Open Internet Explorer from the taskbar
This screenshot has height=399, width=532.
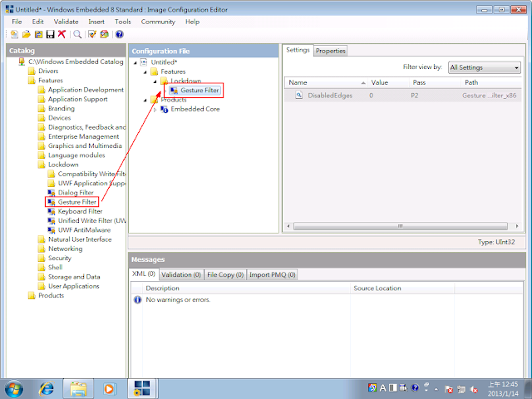(x=47, y=389)
